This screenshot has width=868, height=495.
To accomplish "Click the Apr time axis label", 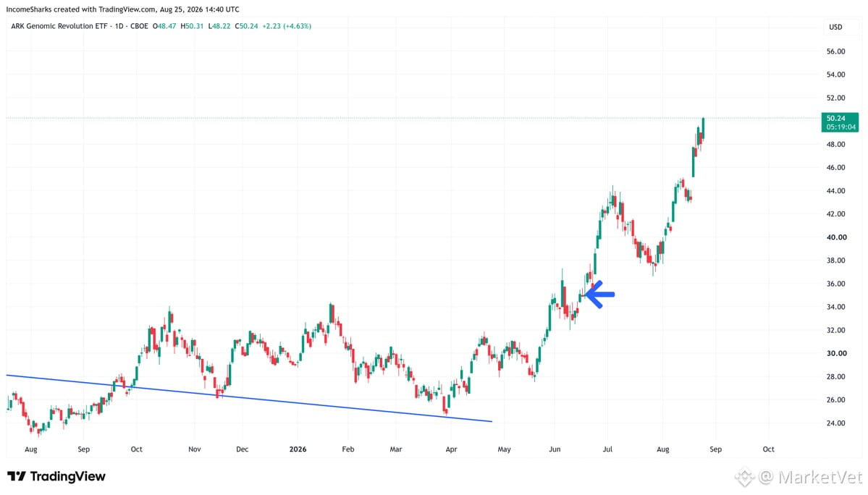I will point(451,449).
